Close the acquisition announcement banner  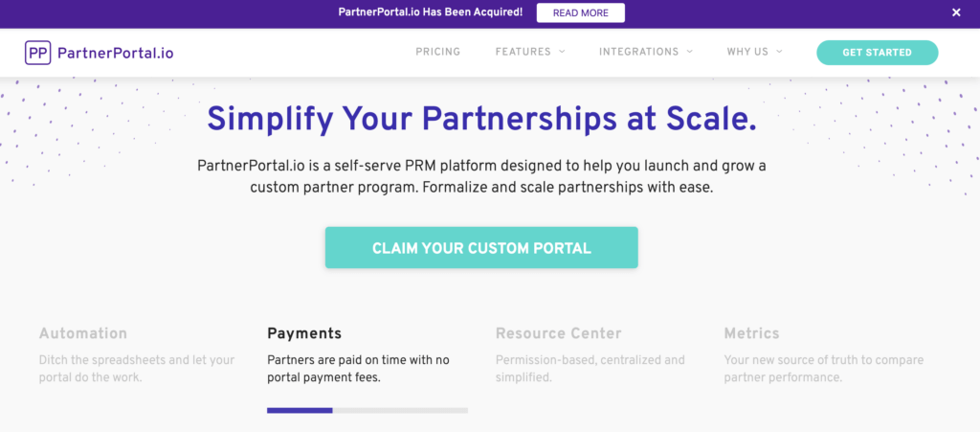point(956,12)
